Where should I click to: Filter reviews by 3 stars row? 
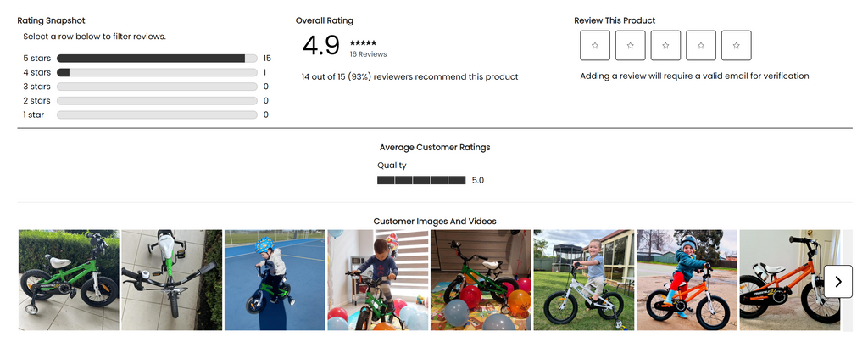pyautogui.click(x=147, y=87)
